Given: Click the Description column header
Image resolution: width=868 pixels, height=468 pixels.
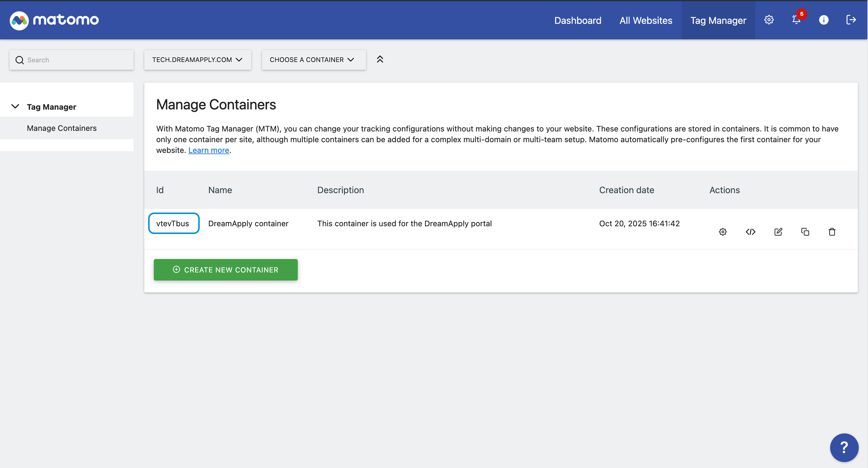Looking at the screenshot, I should pyautogui.click(x=341, y=190).
